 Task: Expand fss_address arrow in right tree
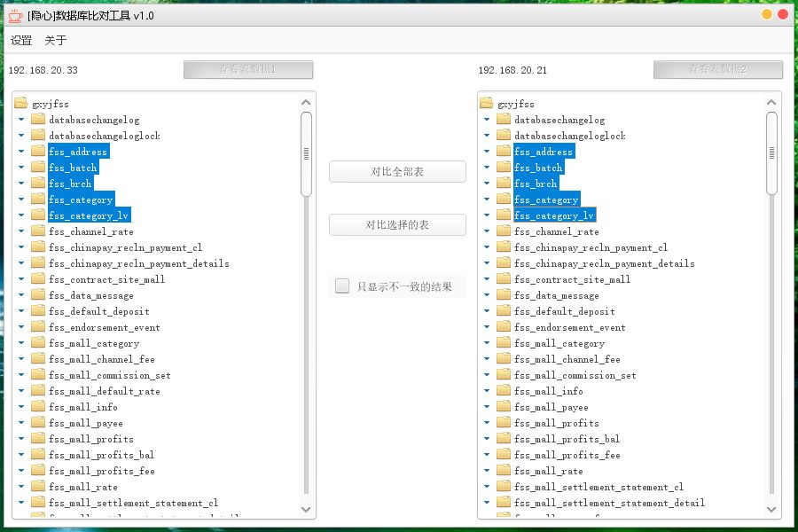pyautogui.click(x=487, y=152)
